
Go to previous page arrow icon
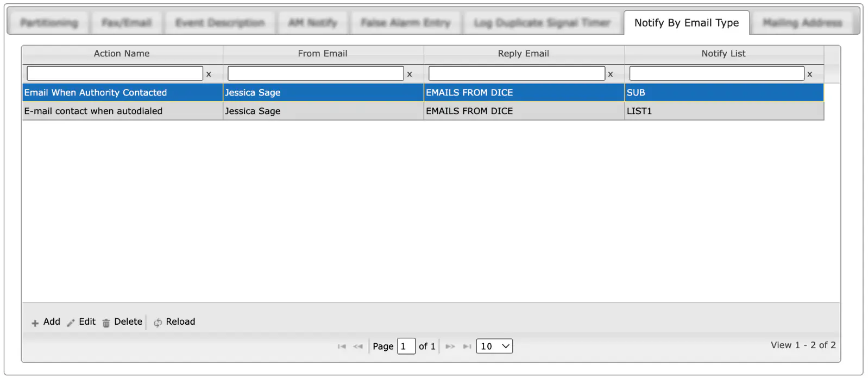tap(358, 346)
